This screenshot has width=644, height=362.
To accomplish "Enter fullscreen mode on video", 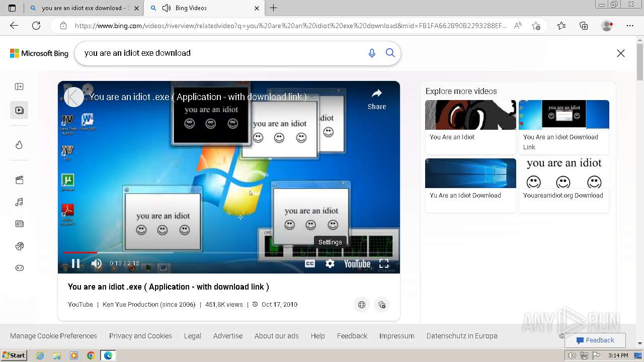I will [384, 263].
